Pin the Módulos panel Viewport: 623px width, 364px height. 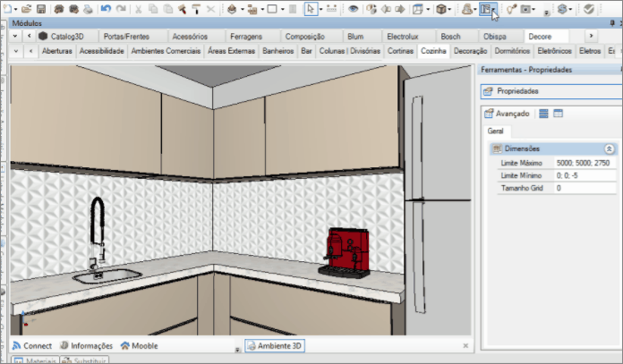612,23
